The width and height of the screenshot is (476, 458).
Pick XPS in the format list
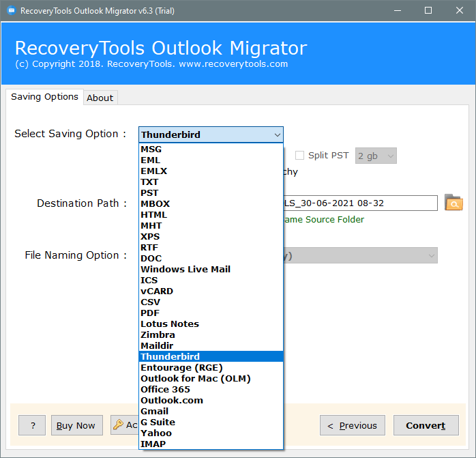(x=211, y=237)
